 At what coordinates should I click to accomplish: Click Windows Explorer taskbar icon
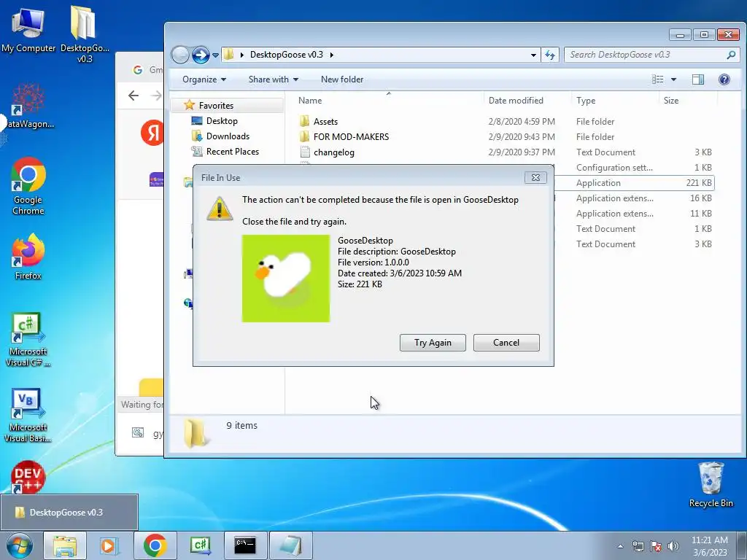[x=65, y=545]
